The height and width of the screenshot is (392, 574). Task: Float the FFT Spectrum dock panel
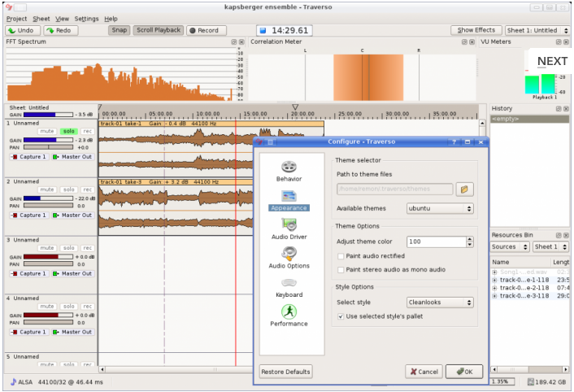[234, 42]
